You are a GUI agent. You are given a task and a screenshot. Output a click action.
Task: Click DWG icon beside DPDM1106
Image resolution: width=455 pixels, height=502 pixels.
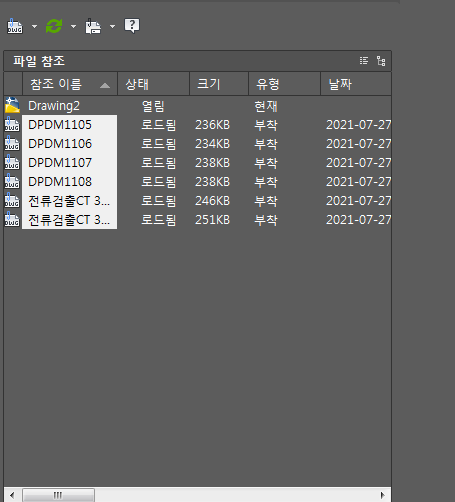[12, 143]
